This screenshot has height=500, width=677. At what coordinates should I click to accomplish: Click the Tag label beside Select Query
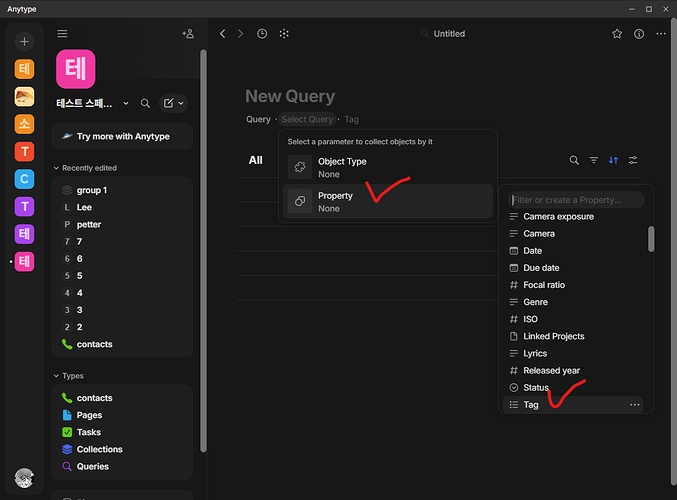(x=351, y=119)
